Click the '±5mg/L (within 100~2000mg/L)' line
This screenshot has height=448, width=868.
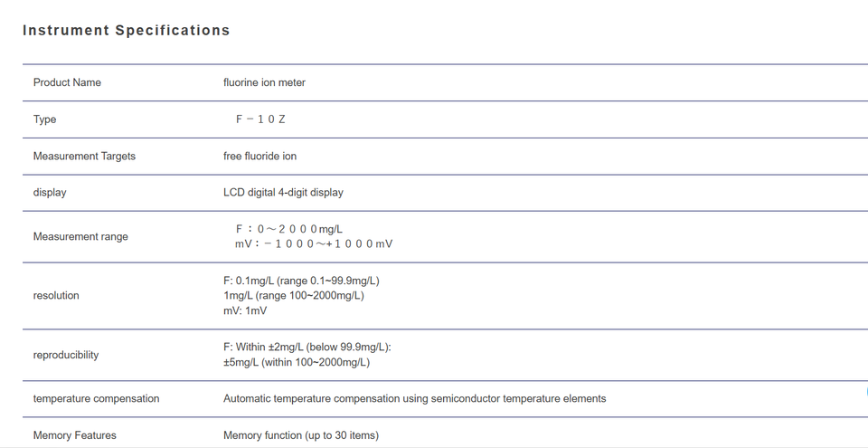click(x=297, y=363)
